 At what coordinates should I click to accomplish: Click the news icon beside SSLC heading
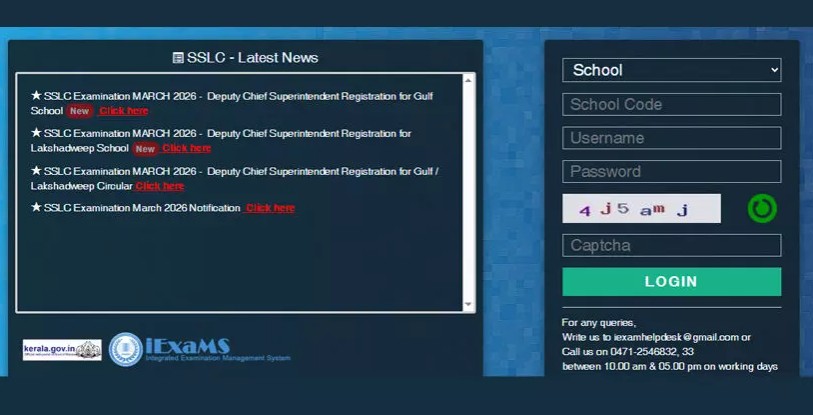click(178, 58)
